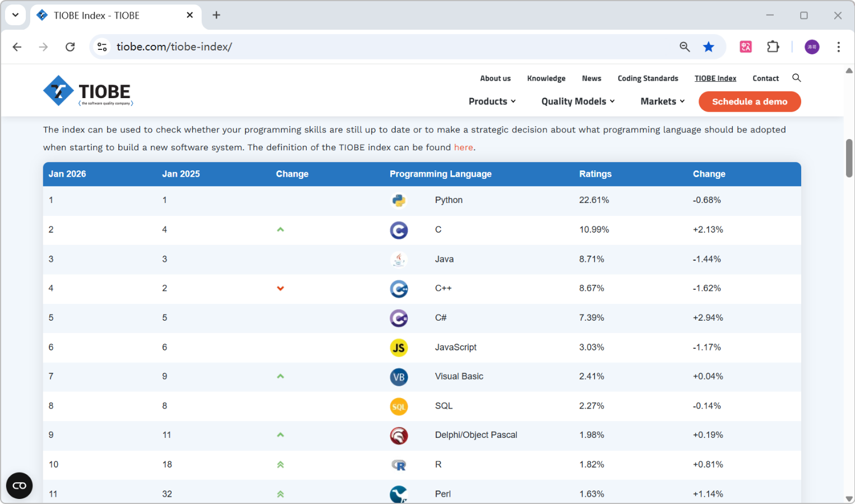The width and height of the screenshot is (855, 504).
Task: Click the Perl logo icon
Action: coord(399,494)
